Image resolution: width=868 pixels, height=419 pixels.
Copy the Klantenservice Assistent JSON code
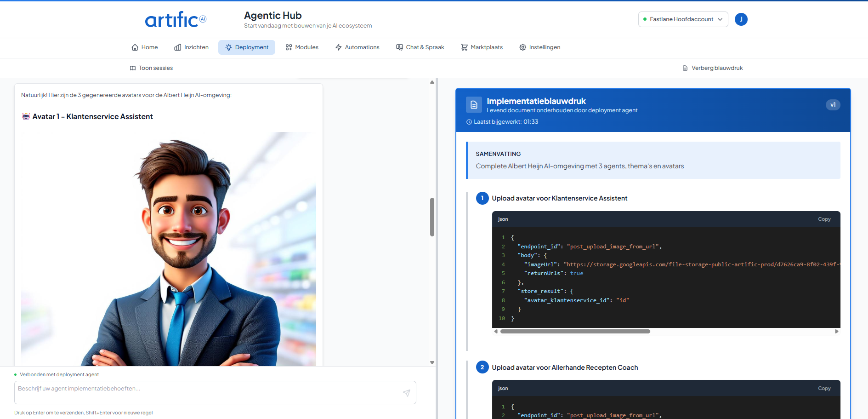(824, 219)
